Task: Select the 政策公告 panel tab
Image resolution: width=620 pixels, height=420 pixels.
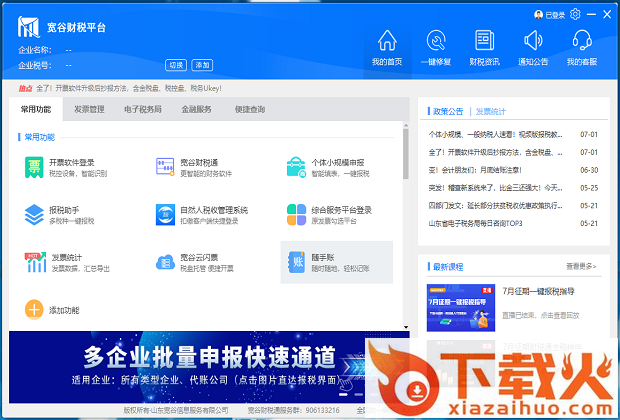Action: click(448, 112)
